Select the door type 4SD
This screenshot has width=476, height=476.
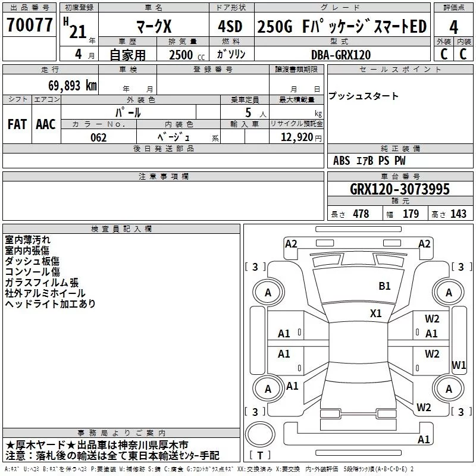(230, 26)
